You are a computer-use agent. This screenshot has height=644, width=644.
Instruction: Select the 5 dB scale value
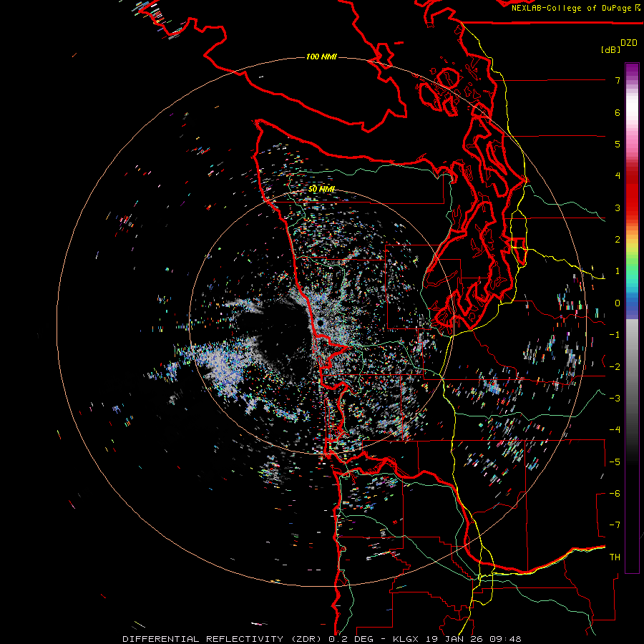[618, 144]
